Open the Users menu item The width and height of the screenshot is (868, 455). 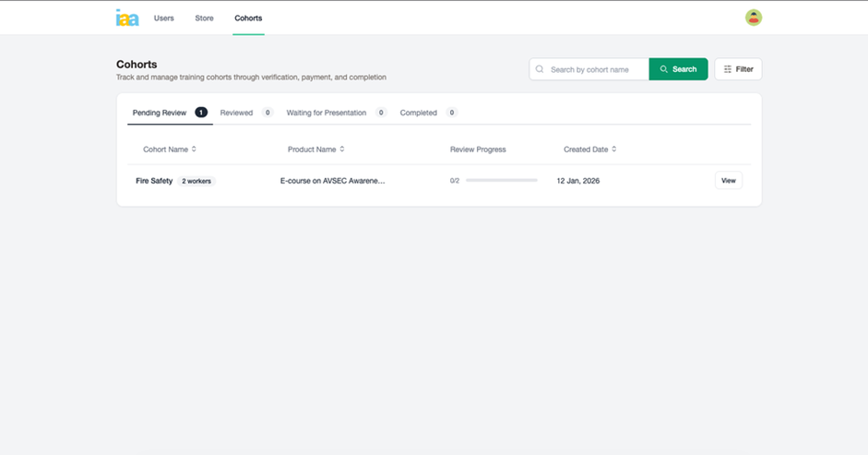point(163,18)
